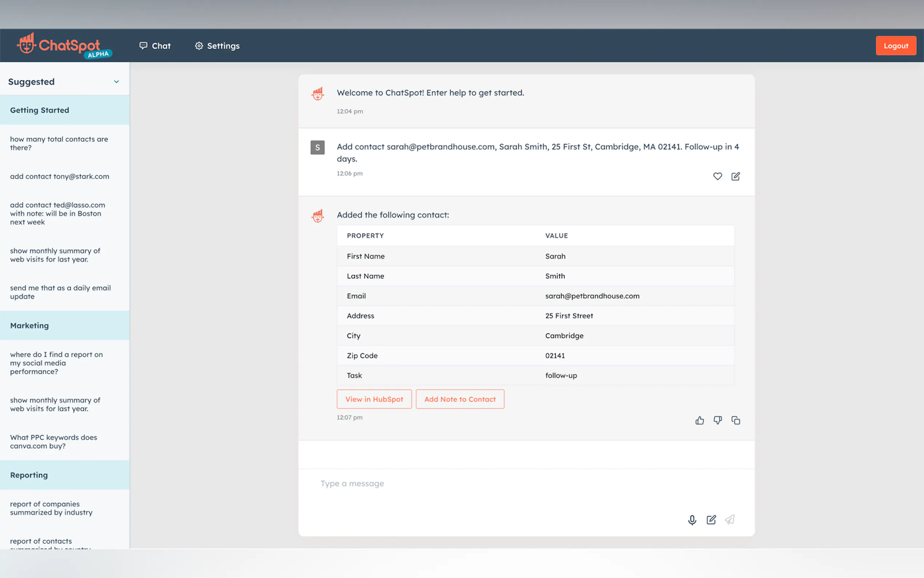Focus the Type a message field

[x=497, y=484]
